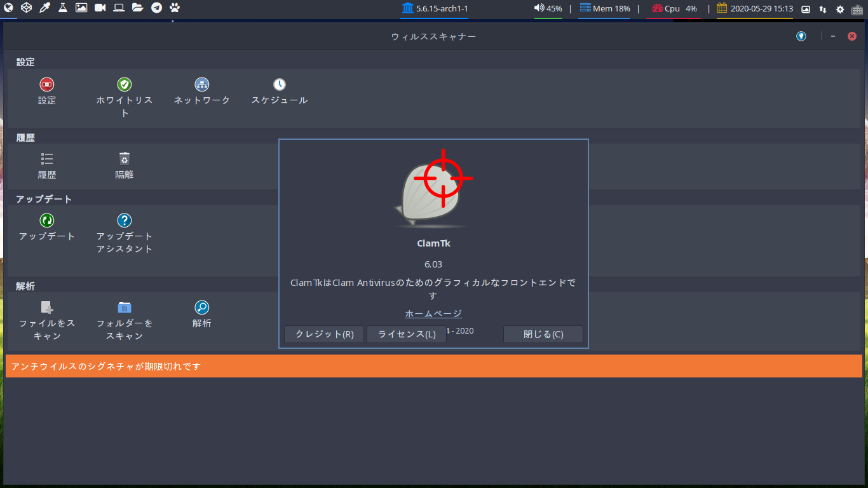Open the settings gear tray icon
This screenshot has height=488, width=868.
840,9
